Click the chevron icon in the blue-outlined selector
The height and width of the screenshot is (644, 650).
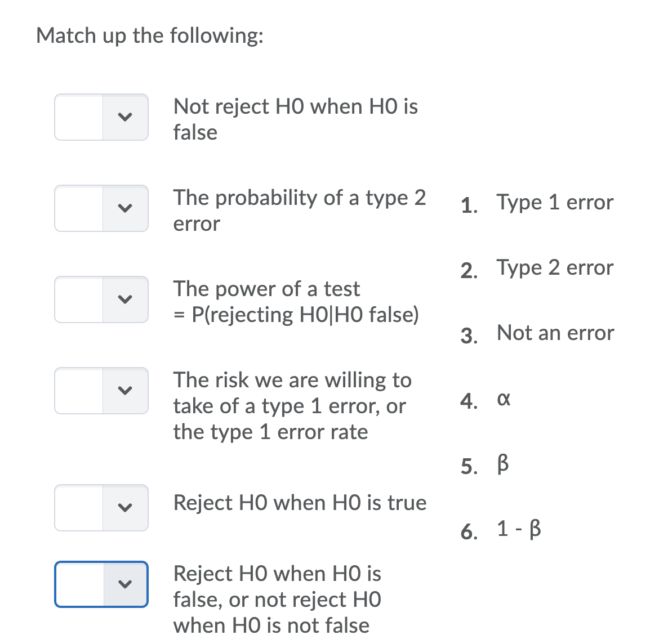(125, 584)
